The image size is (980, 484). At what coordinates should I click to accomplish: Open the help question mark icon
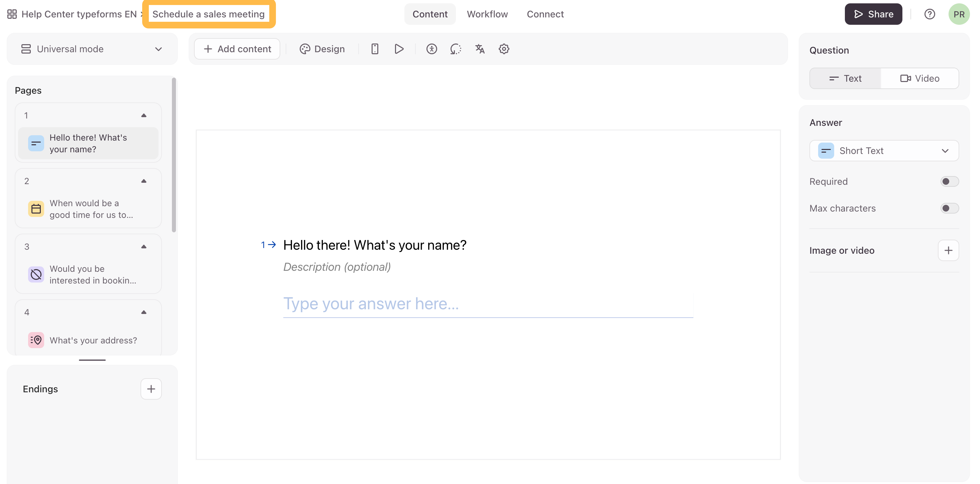coord(929,14)
